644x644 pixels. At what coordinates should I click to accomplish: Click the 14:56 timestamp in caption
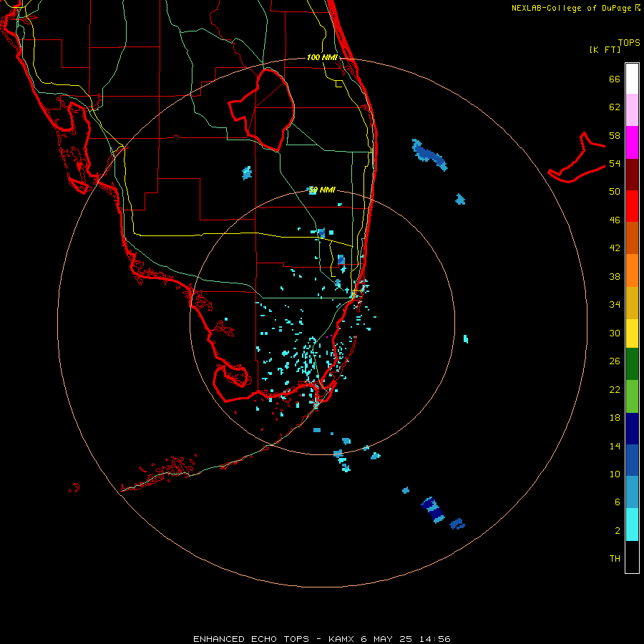pos(435,639)
